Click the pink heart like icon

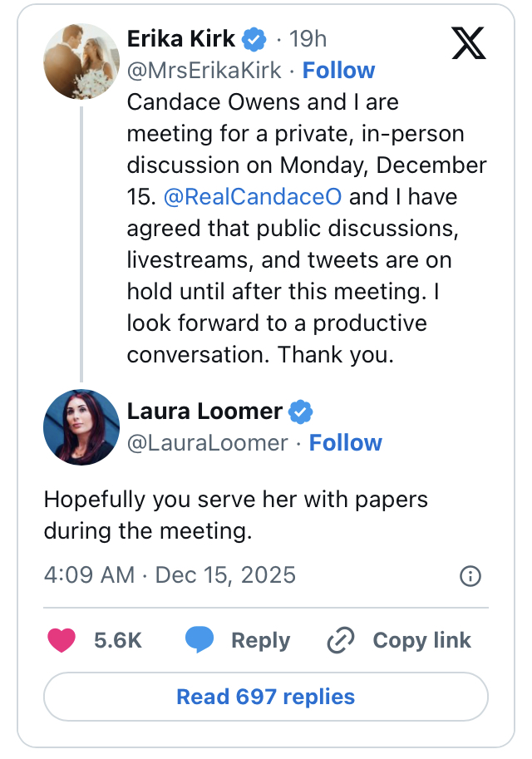(61, 640)
